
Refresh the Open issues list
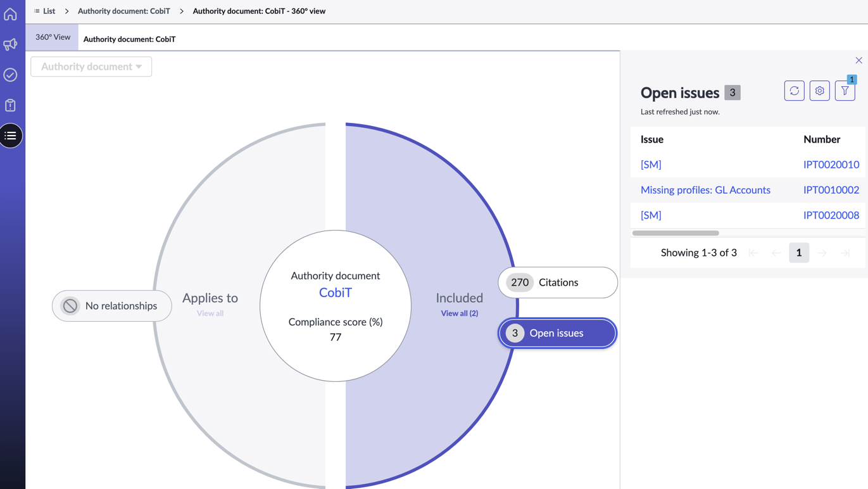pyautogui.click(x=794, y=91)
